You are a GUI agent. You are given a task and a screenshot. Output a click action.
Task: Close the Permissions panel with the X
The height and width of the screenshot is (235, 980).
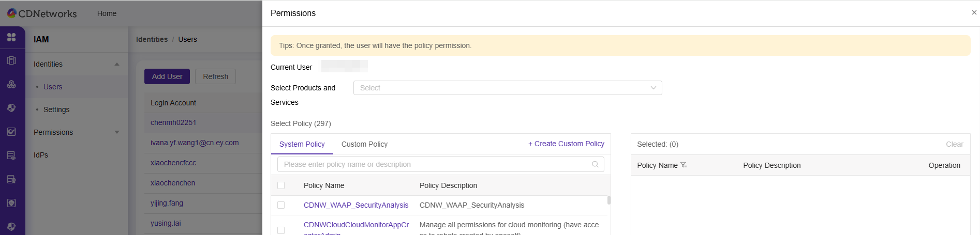coord(974,12)
